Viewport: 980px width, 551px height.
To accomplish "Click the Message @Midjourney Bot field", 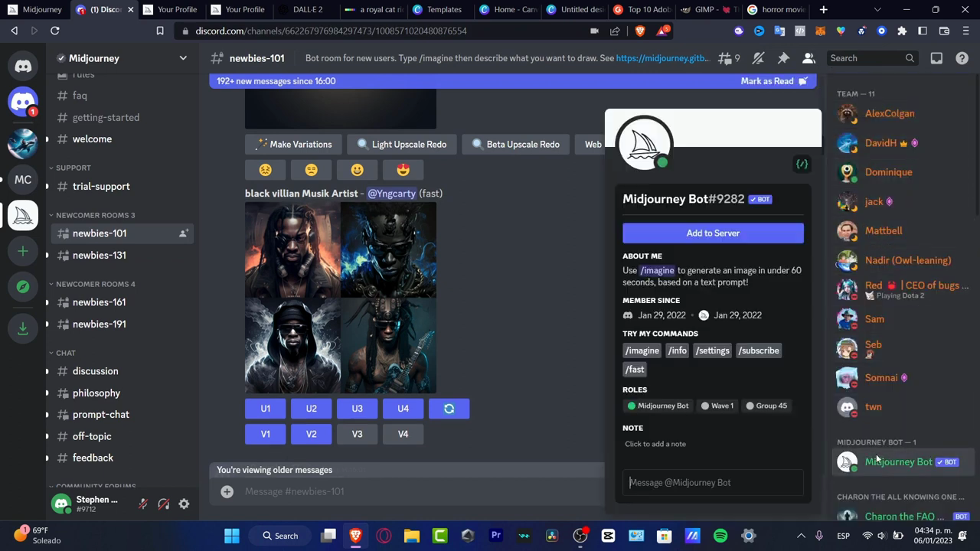I will [713, 483].
